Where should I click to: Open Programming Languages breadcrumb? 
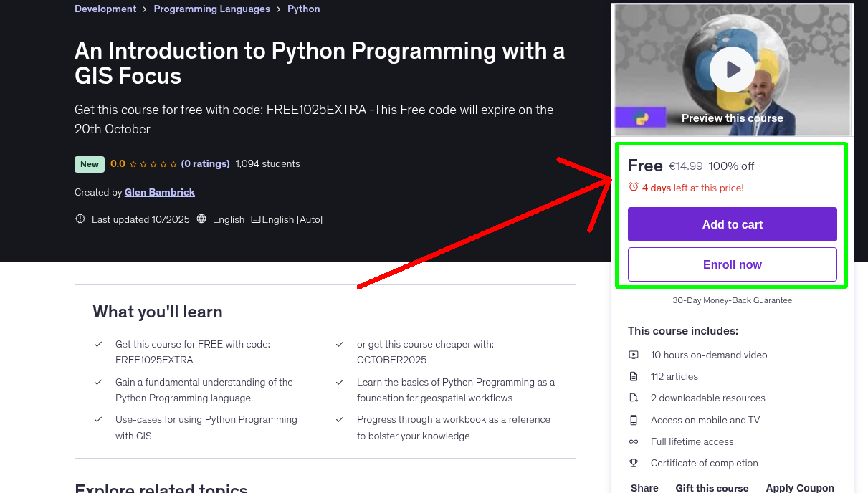pyautogui.click(x=211, y=9)
